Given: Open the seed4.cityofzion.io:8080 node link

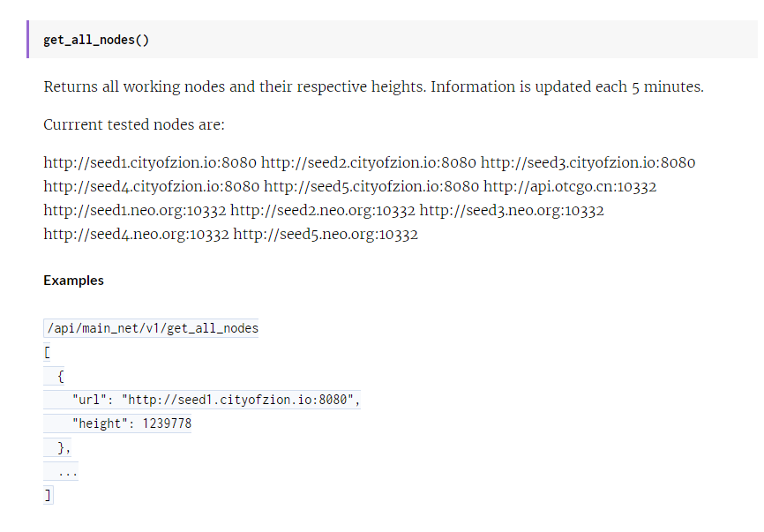Looking at the screenshot, I should [152, 187].
